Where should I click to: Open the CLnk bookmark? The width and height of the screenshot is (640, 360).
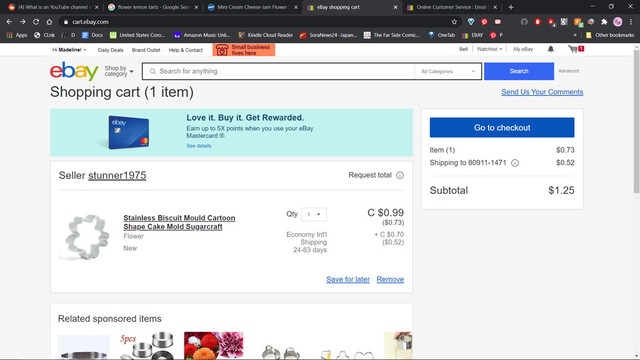pos(44,35)
